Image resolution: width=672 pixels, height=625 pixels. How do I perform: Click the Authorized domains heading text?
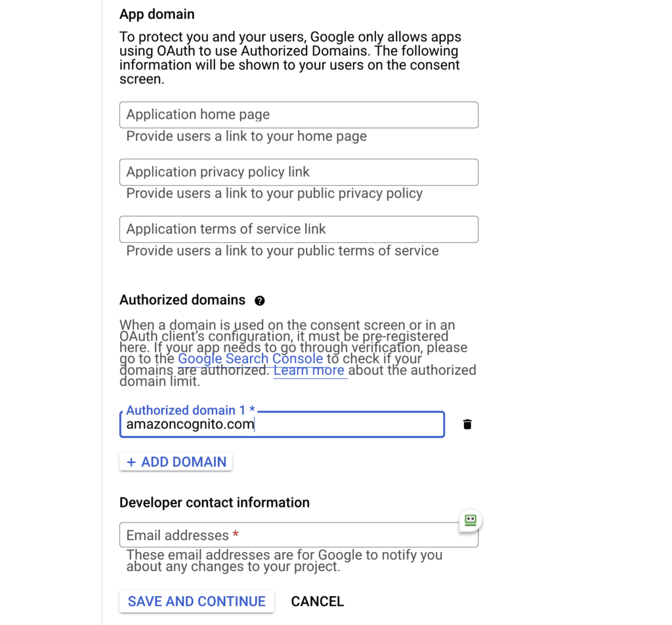click(182, 300)
